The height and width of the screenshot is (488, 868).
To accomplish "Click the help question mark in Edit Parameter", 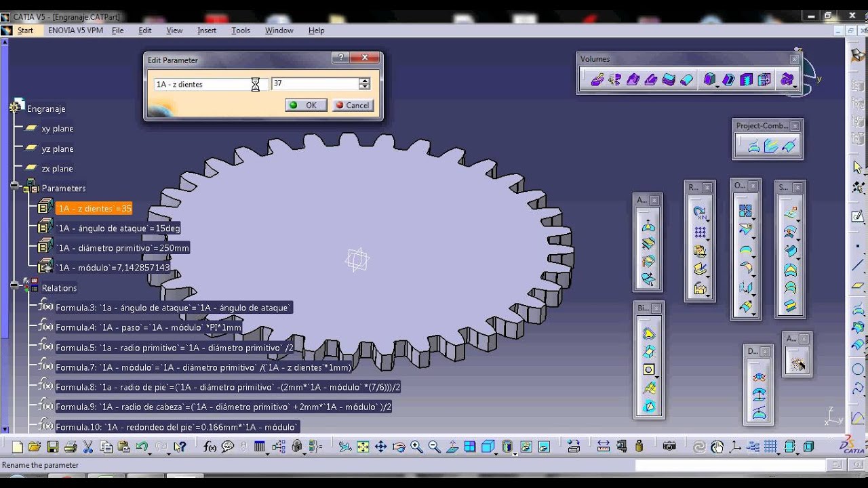I will pyautogui.click(x=340, y=58).
